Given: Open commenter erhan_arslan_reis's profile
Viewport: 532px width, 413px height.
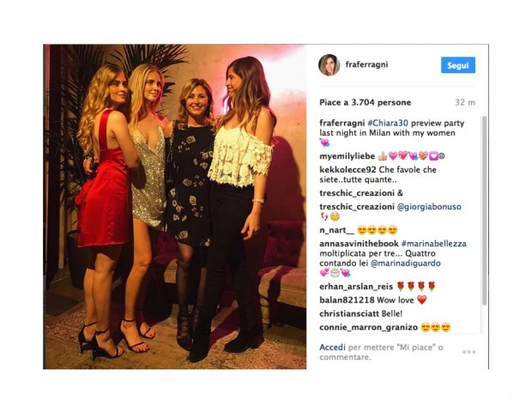Looking at the screenshot, I should click(356, 287).
